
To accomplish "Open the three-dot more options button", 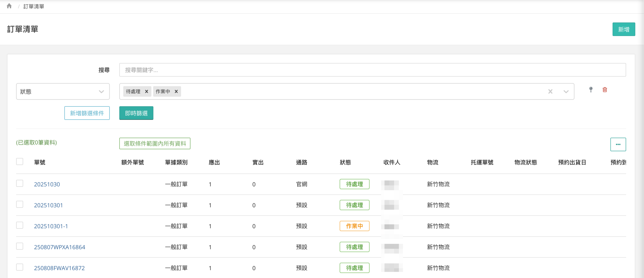I will tap(618, 144).
